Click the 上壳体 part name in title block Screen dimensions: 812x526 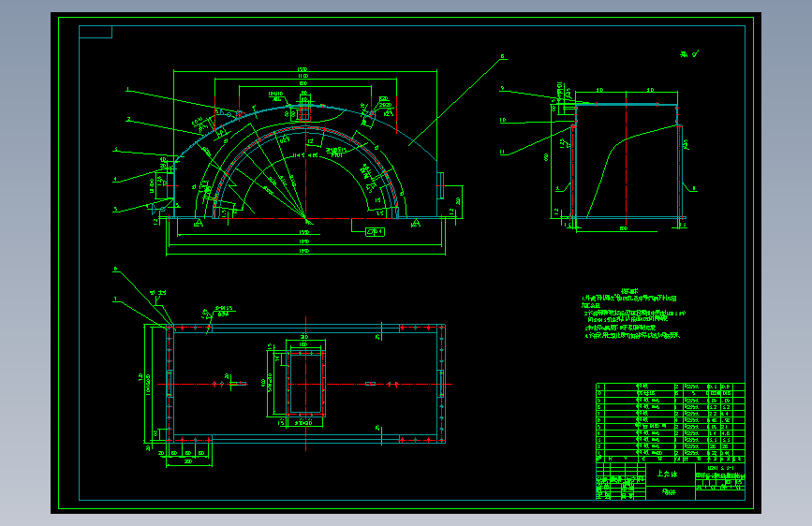[667, 474]
